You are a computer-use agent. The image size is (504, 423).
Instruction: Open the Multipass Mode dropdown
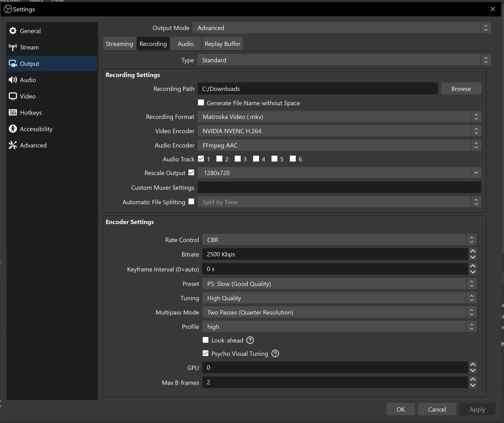339,313
